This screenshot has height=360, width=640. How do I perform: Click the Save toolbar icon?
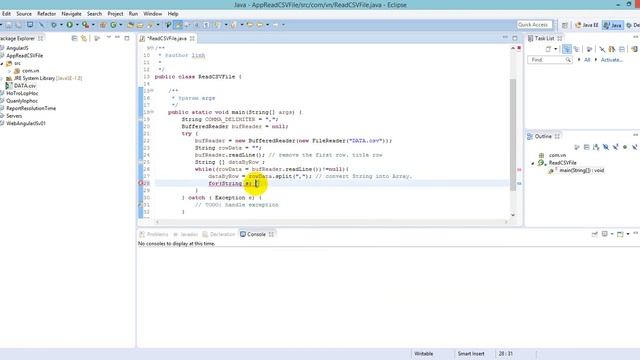click(x=9, y=25)
